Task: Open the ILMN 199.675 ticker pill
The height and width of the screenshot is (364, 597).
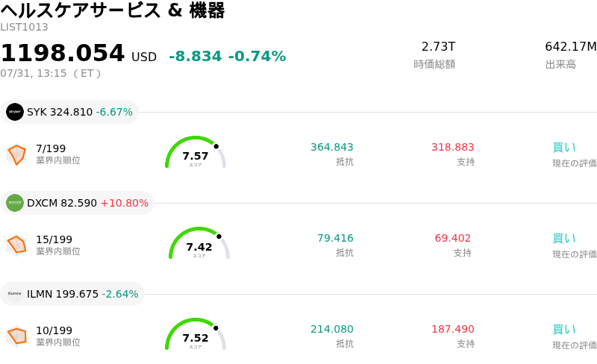Action: point(72,294)
